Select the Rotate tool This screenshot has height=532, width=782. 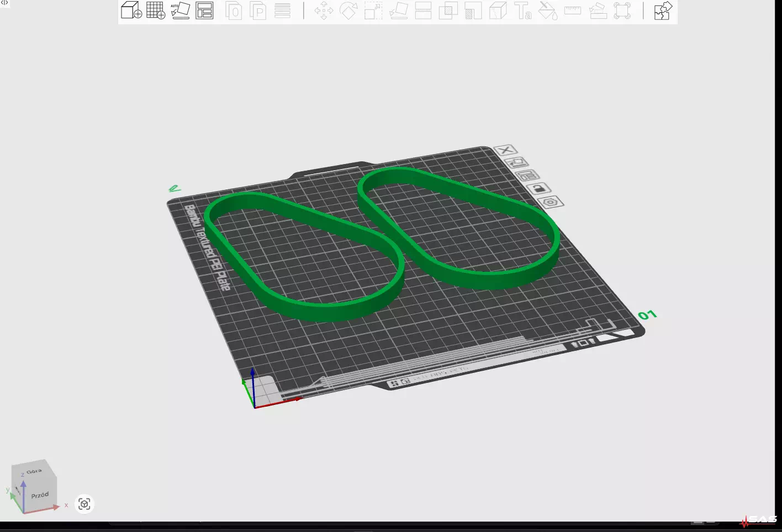coord(348,11)
